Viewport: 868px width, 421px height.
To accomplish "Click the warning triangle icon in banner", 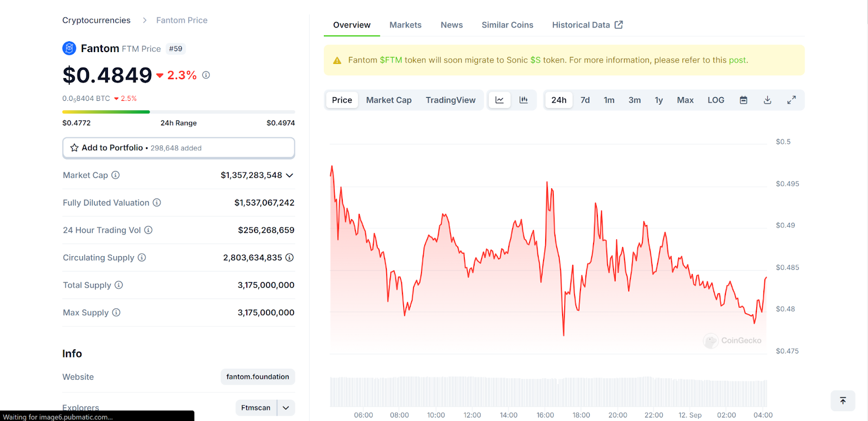I will 337,60.
